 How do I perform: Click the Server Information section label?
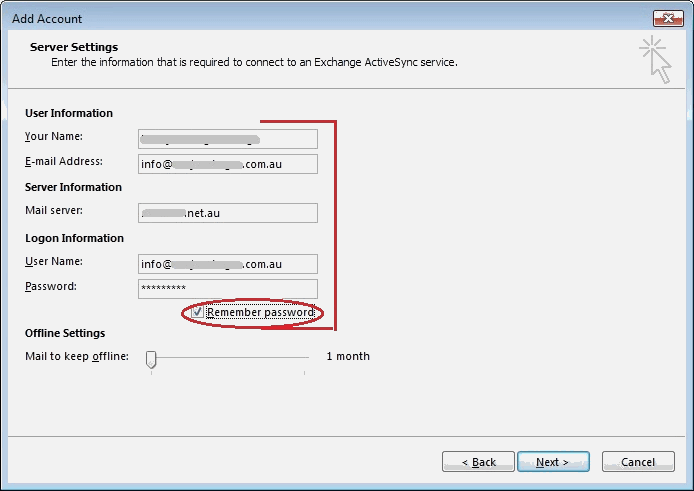click(x=73, y=187)
